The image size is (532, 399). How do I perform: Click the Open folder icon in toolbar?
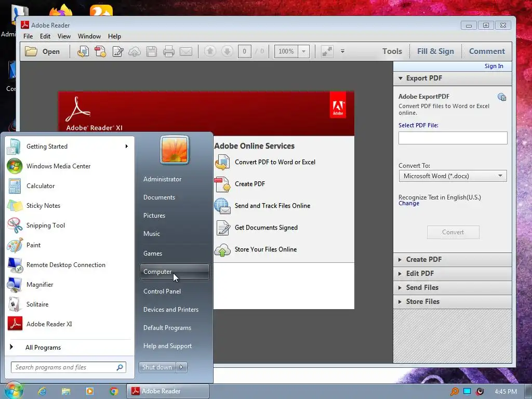(x=31, y=51)
